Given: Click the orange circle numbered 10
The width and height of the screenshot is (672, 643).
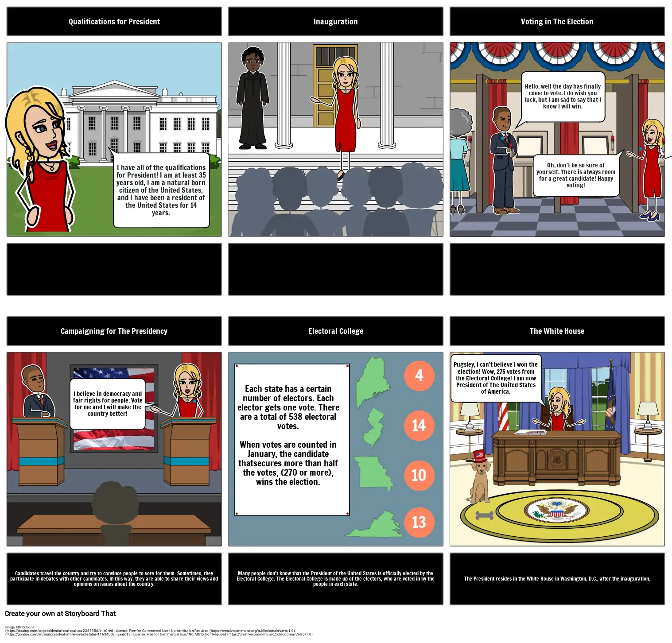Looking at the screenshot, I should pyautogui.click(x=419, y=475).
